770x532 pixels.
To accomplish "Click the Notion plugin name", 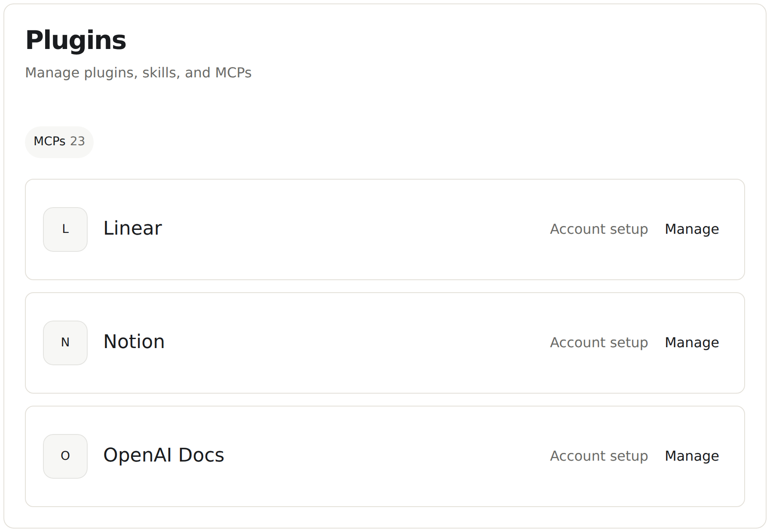I will (134, 342).
